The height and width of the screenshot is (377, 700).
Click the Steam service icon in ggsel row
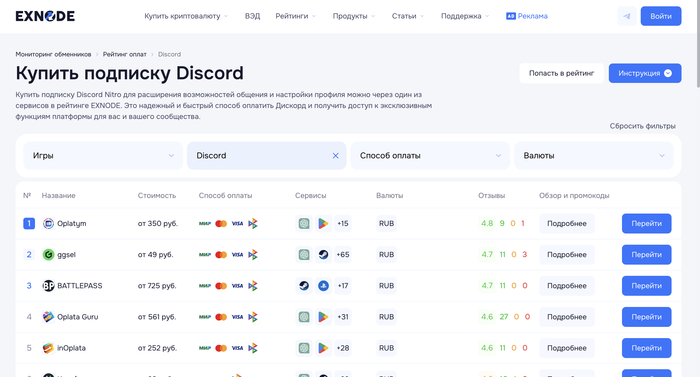pos(323,255)
